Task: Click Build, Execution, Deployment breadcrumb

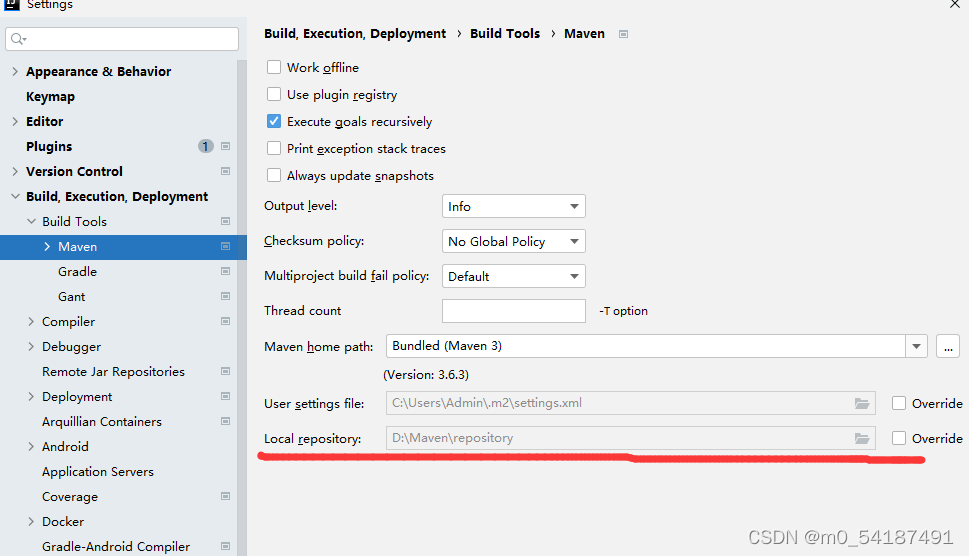Action: coord(355,34)
